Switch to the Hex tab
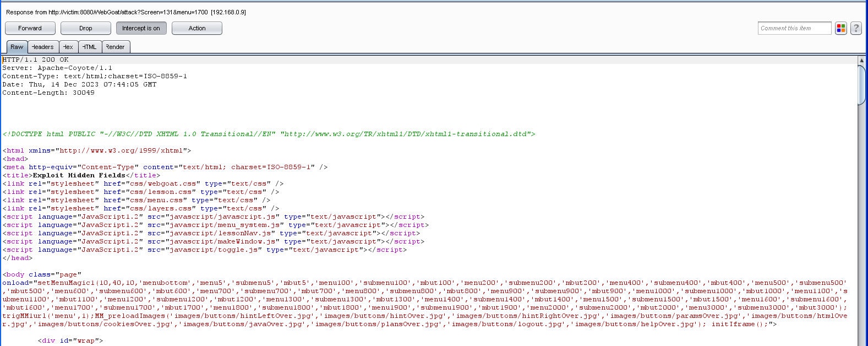 (68, 47)
